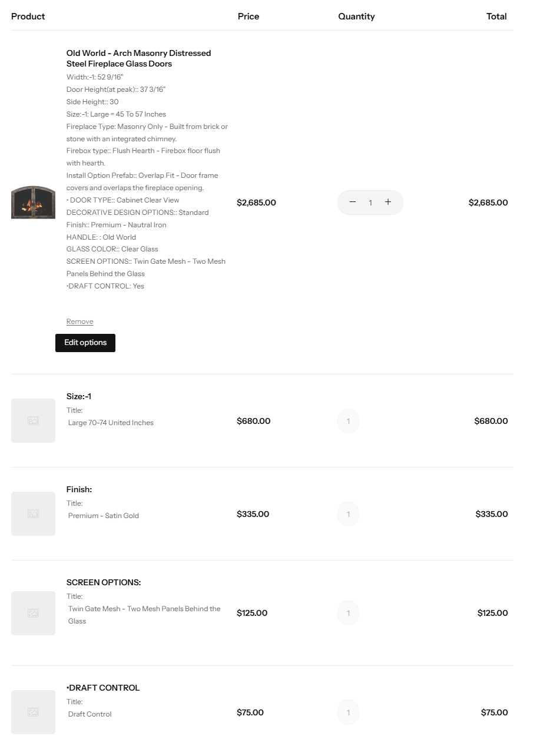Viewport: 537px width, 756px height.
Task: Click quantity field of the $125.00 screen item
Action: [348, 613]
